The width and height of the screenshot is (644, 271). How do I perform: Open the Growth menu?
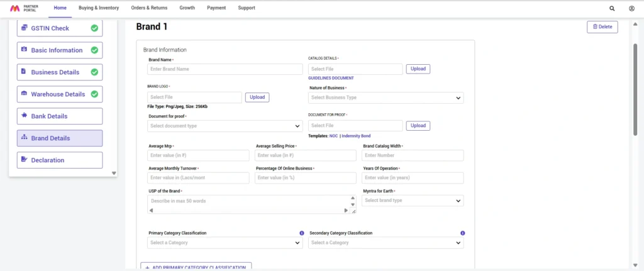(187, 8)
